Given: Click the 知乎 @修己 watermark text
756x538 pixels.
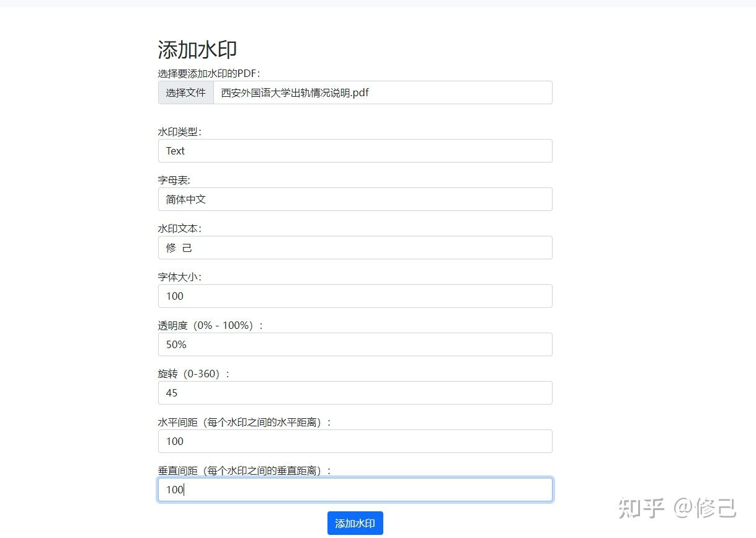Looking at the screenshot, I should point(679,508).
